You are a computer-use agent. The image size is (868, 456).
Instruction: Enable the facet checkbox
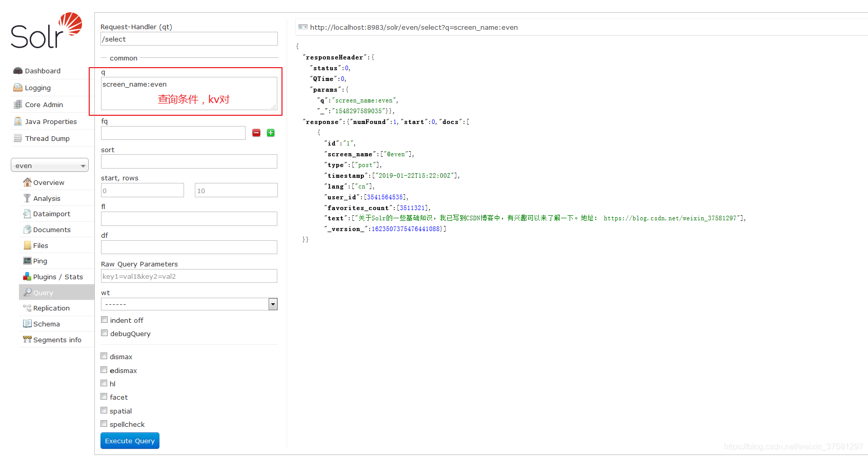tap(104, 397)
